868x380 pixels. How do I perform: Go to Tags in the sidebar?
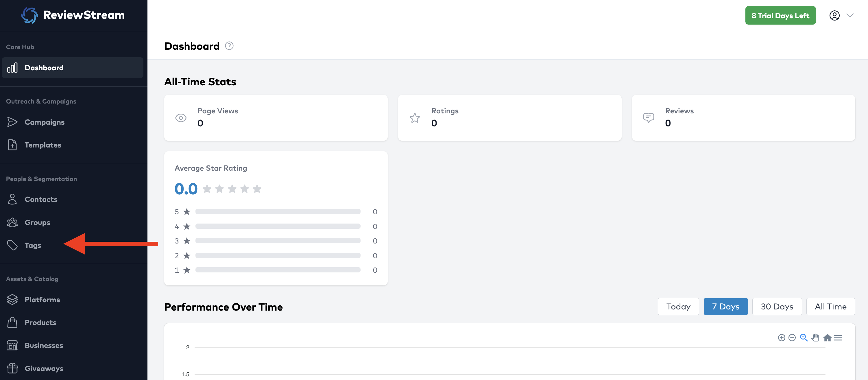(33, 246)
